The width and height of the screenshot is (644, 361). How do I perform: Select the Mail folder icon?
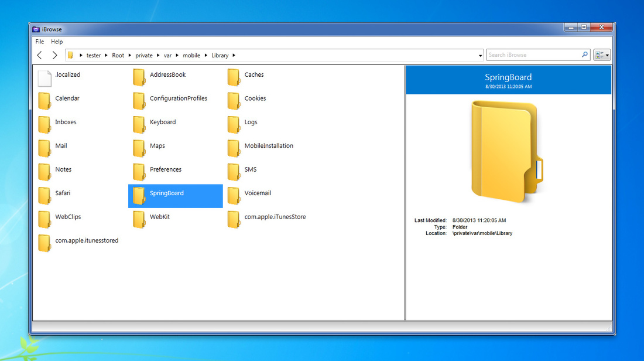44,149
